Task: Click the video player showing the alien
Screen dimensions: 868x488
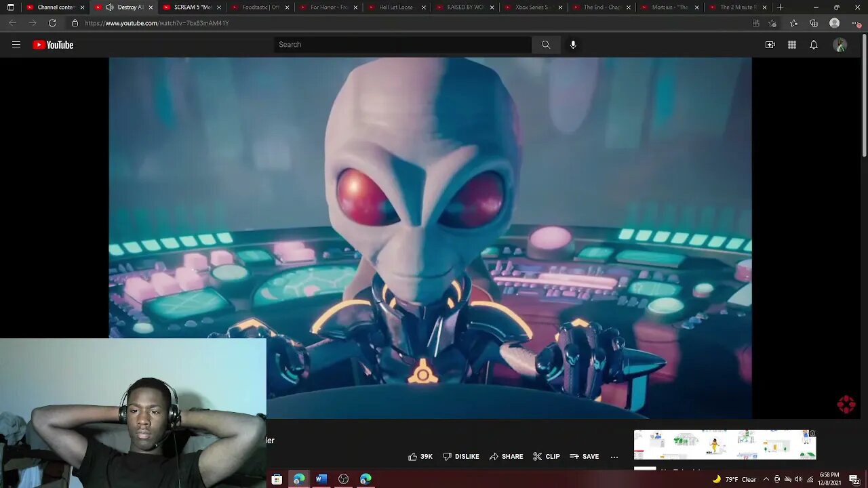Action: [x=430, y=238]
